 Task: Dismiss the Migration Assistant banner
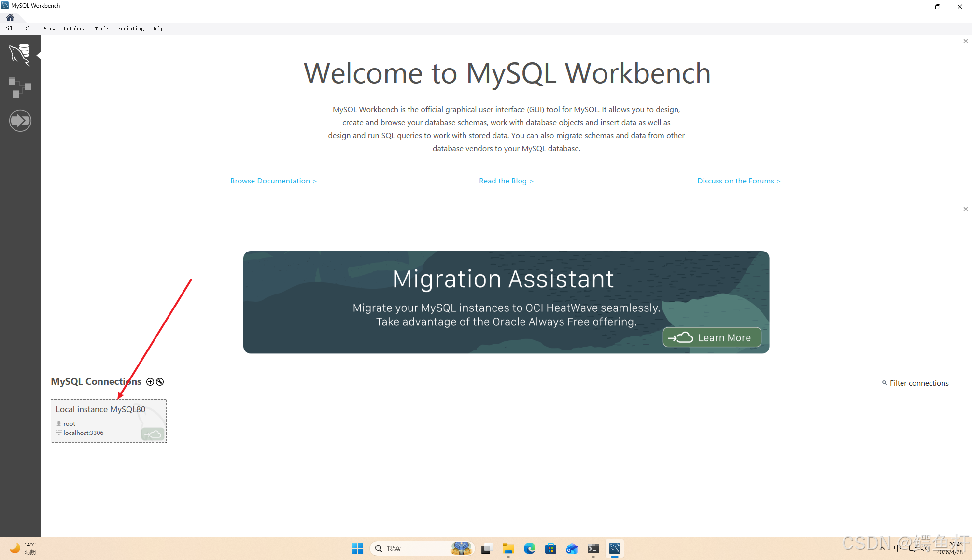965,209
